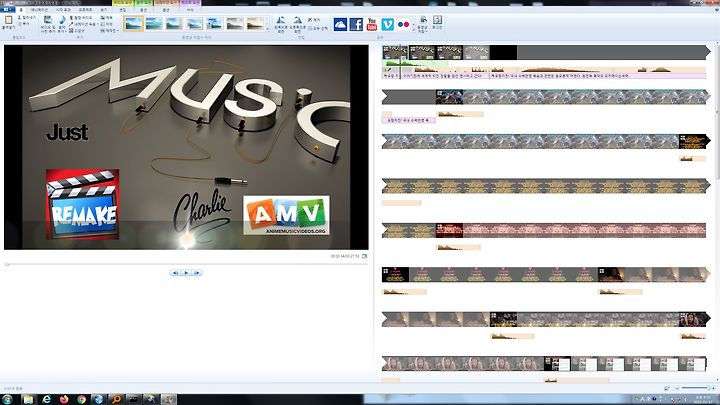Click the Add music note icon
Viewport: 720px width, 405px height.
[x=62, y=20]
